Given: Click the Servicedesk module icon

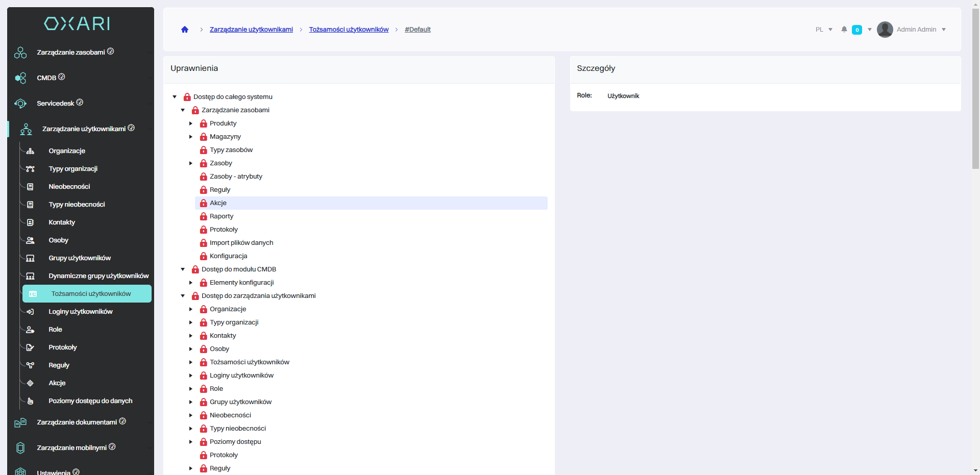Looking at the screenshot, I should click(x=20, y=104).
